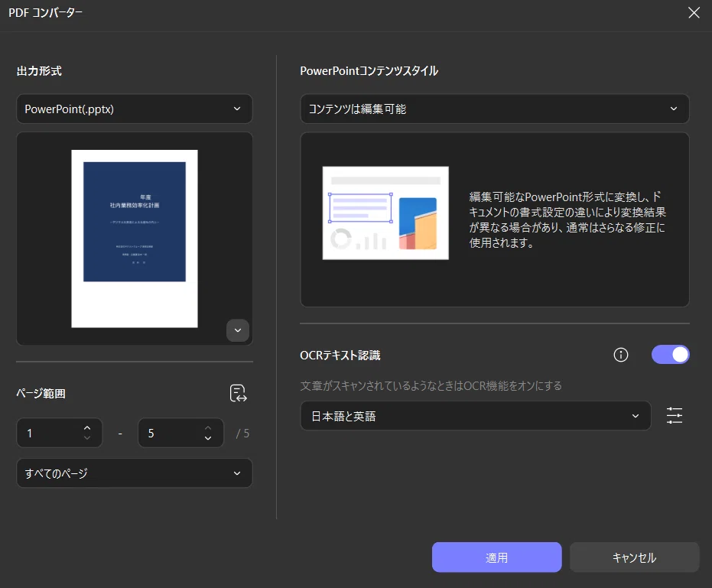Decrease the end page number with down arrow
The height and width of the screenshot is (588, 712).
tap(208, 438)
